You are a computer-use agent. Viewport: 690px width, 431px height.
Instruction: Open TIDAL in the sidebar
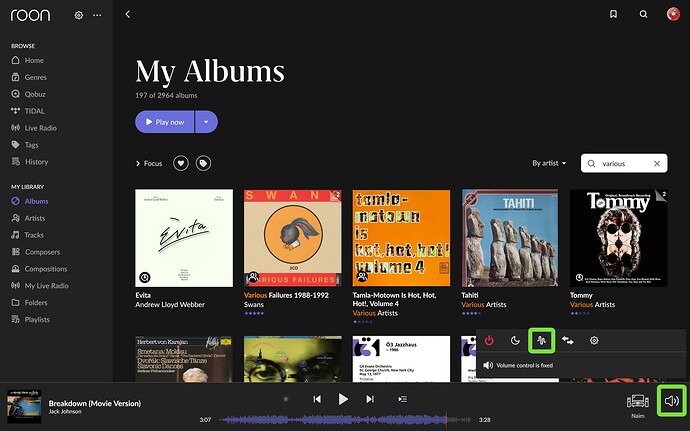click(x=28, y=111)
